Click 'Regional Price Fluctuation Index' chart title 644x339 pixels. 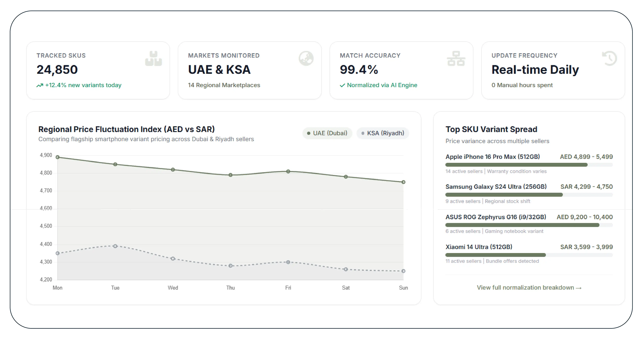point(126,129)
